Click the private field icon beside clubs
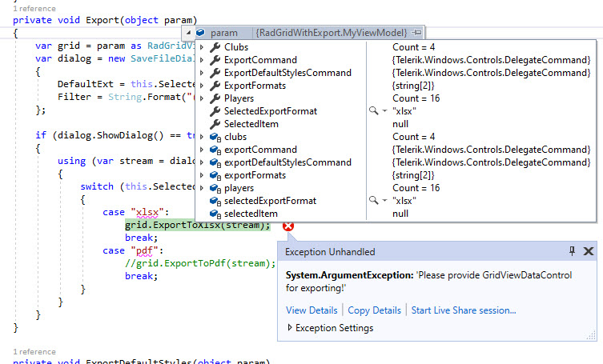Screen dimensions: 603x364 (215, 138)
